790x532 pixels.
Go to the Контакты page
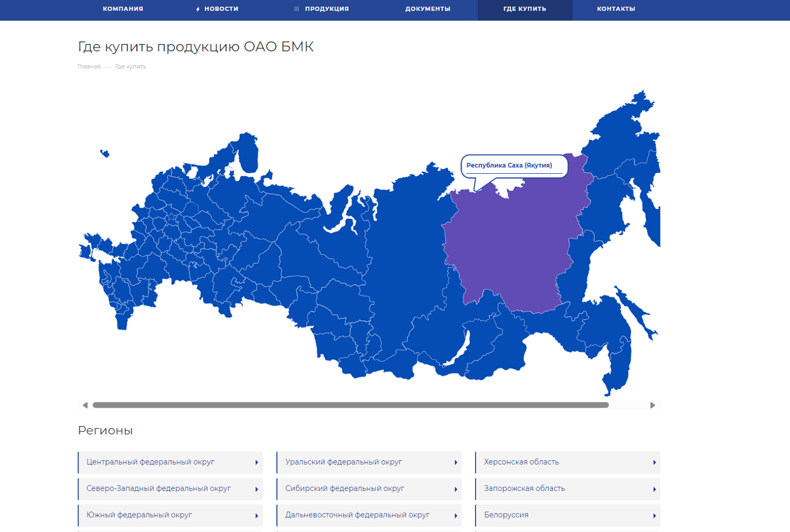click(x=616, y=9)
